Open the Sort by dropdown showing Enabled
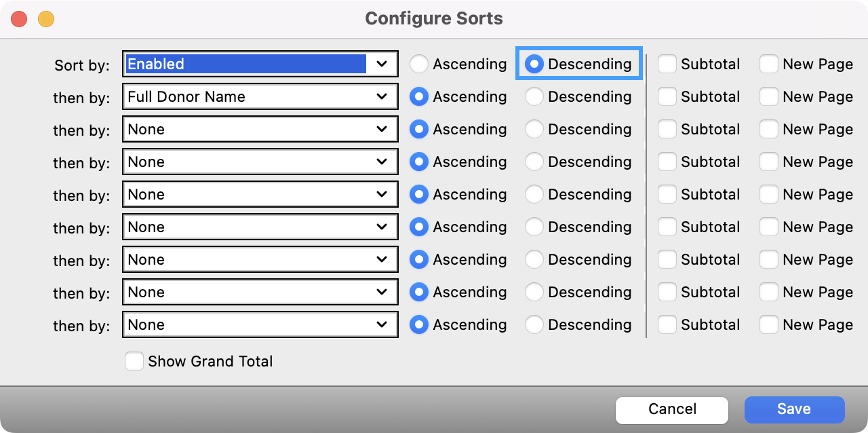 260,64
